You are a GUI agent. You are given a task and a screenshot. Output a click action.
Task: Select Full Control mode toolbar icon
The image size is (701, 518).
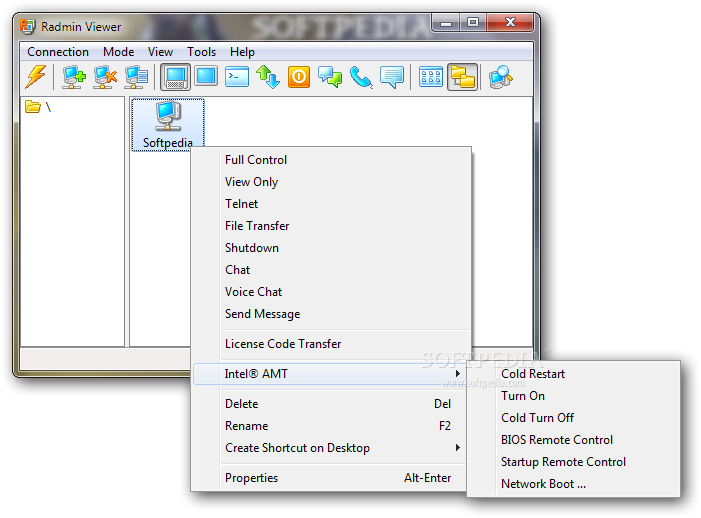(175, 77)
